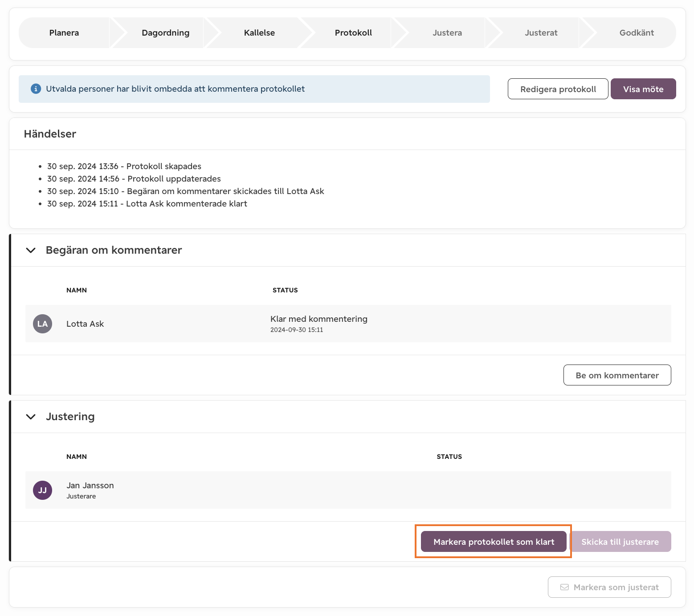Click the blue info icon in the notice
Image resolution: width=694 pixels, height=616 pixels.
pos(36,89)
